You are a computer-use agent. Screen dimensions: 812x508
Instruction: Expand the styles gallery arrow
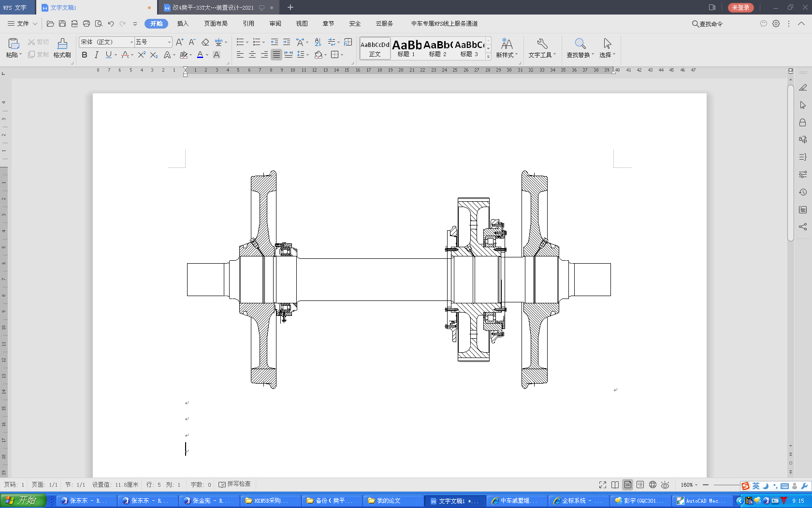(x=488, y=57)
